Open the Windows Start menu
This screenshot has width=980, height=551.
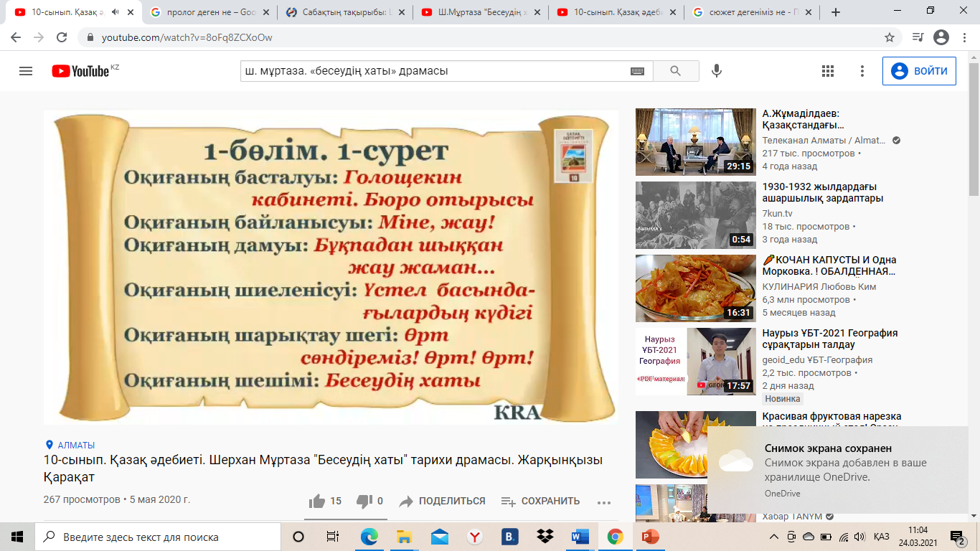(17, 537)
